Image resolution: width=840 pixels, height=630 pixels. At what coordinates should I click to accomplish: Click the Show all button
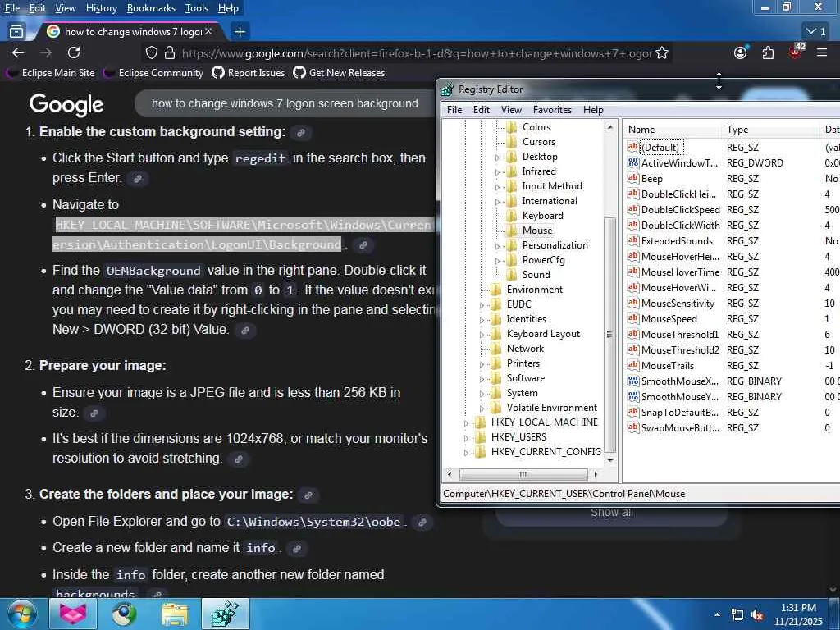tap(612, 513)
